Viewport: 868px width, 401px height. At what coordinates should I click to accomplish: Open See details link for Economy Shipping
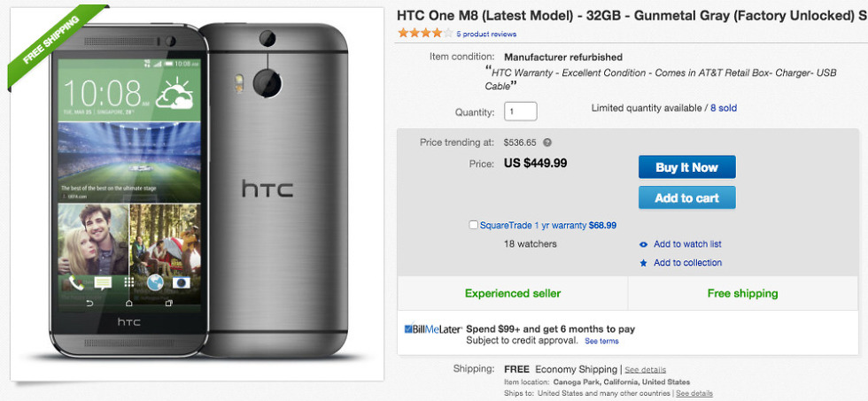[x=645, y=369]
